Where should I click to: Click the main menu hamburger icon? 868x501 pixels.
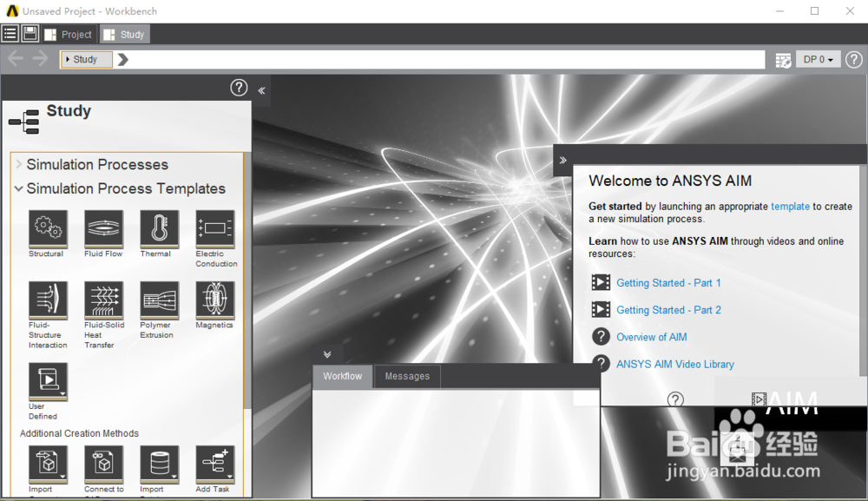pos(10,34)
